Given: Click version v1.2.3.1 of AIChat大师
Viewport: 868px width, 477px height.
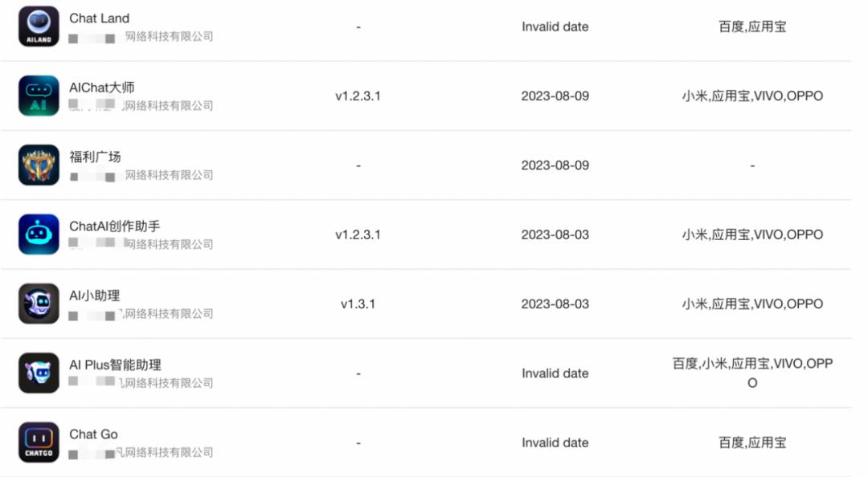Looking at the screenshot, I should [x=358, y=96].
